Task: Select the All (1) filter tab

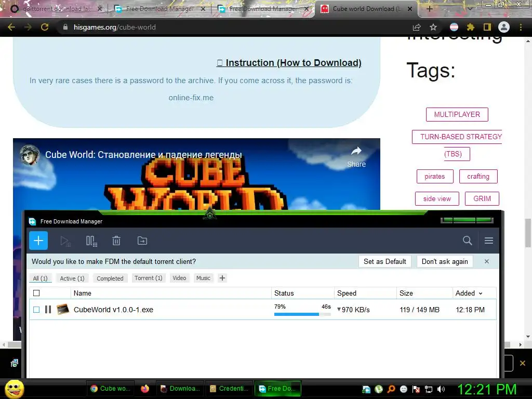Action: pos(40,278)
